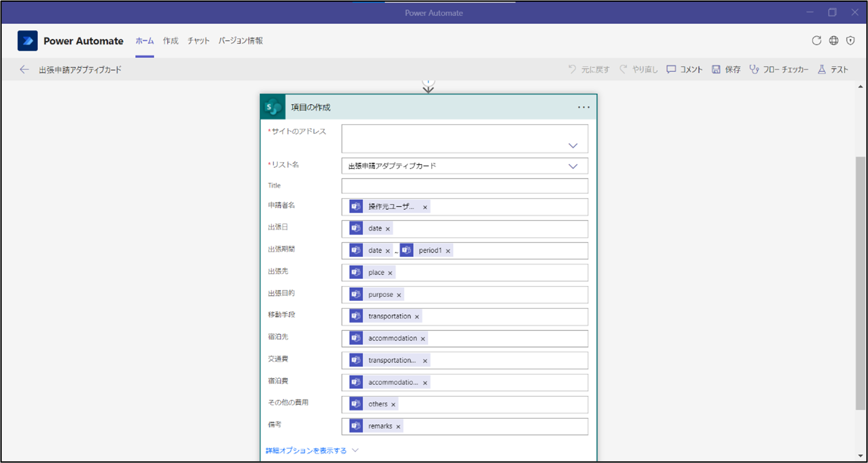Click Teams icon in 申請者名 token
This screenshot has width=868, height=463.
(x=356, y=206)
